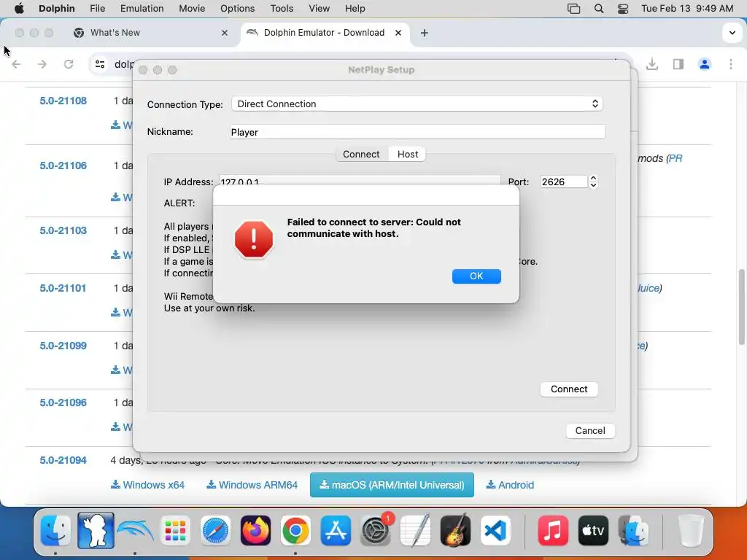Click the Connect button in NetPlay Setup
Viewport: 747px width, 560px height.
[x=569, y=389]
